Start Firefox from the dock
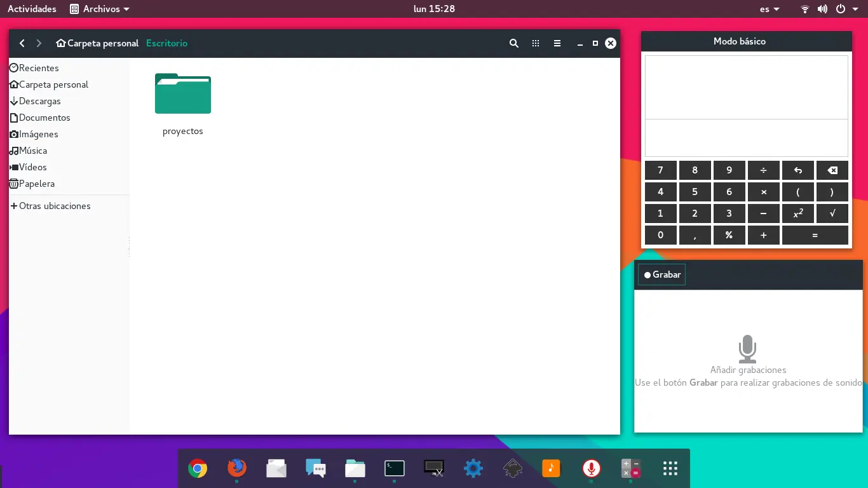 tap(237, 468)
